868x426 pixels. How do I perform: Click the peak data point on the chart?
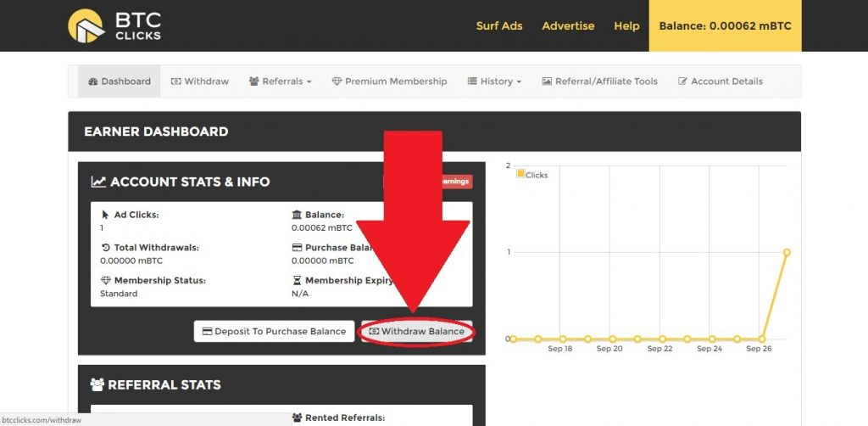click(x=787, y=252)
